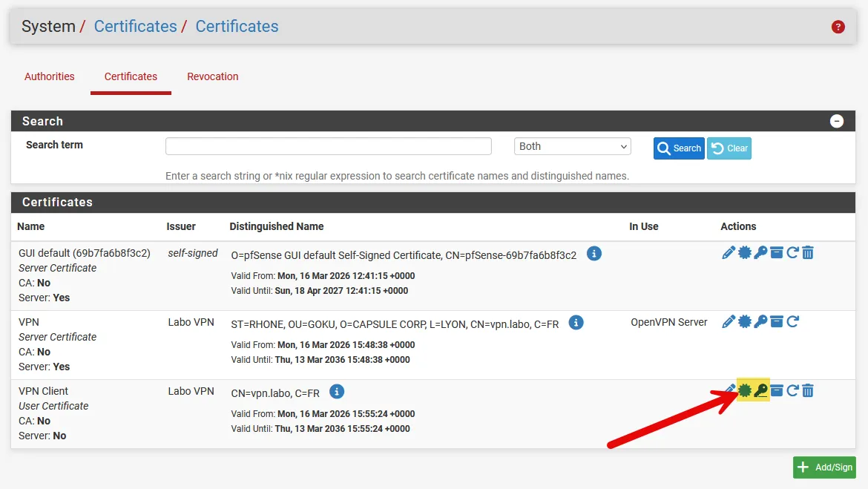Viewport: 868px width, 489px height.
Task: Click the blue Search button
Action: (679, 148)
